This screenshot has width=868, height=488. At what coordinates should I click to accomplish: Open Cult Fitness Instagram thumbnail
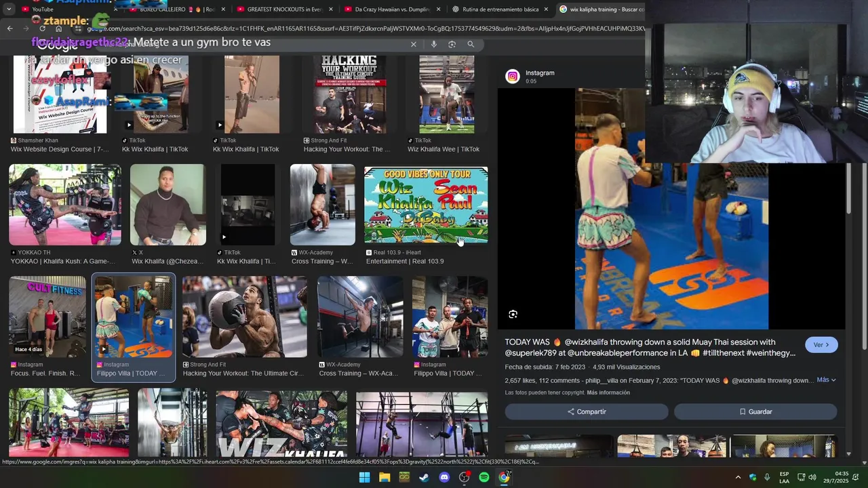click(x=47, y=317)
